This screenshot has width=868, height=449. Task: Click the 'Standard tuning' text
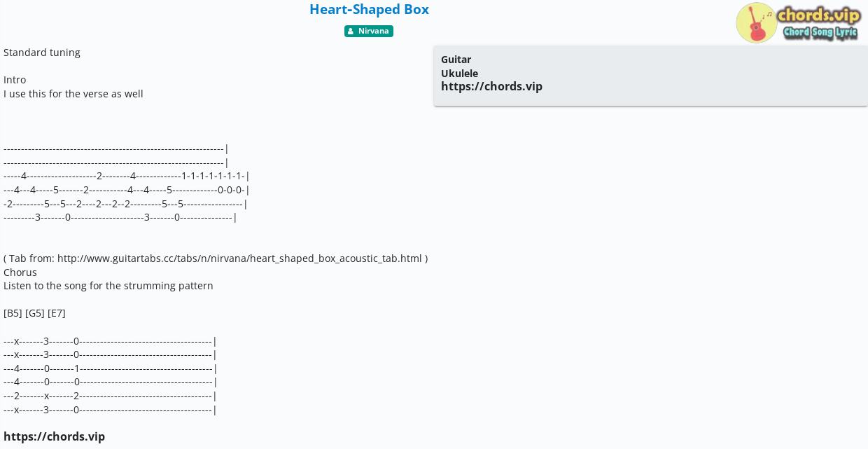42,53
